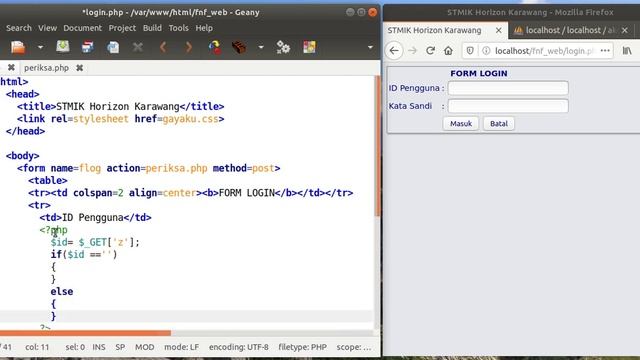This screenshot has width=640, height=360.
Task: Expand the Geany toolbar overflow arrow
Action: (370, 47)
